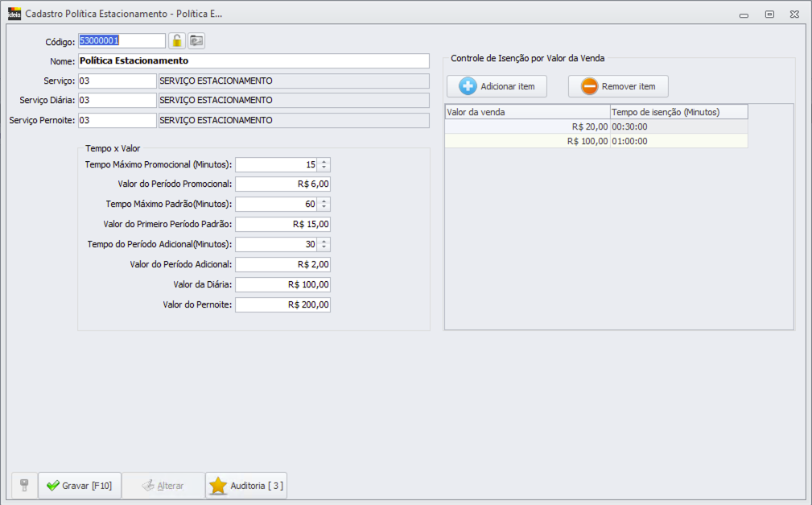Click the padlock icon beside Código
Image resolution: width=812 pixels, height=505 pixels.
177,41
